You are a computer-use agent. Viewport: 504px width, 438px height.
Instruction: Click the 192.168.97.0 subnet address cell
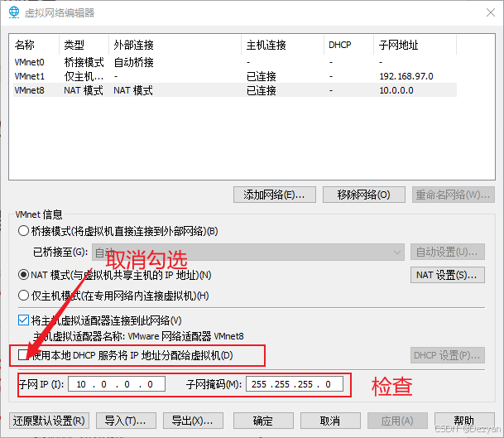click(x=406, y=76)
